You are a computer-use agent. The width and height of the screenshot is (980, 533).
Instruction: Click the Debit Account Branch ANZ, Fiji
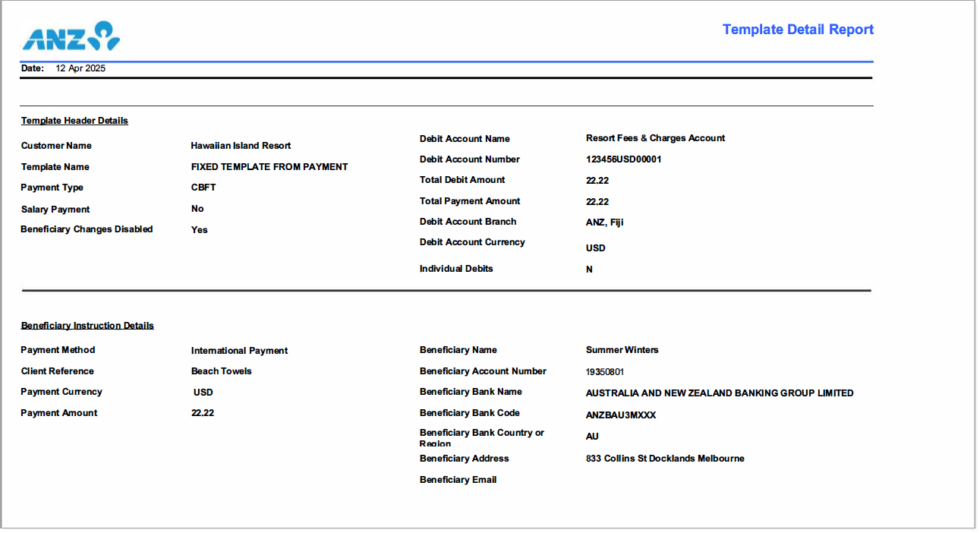pos(606,221)
